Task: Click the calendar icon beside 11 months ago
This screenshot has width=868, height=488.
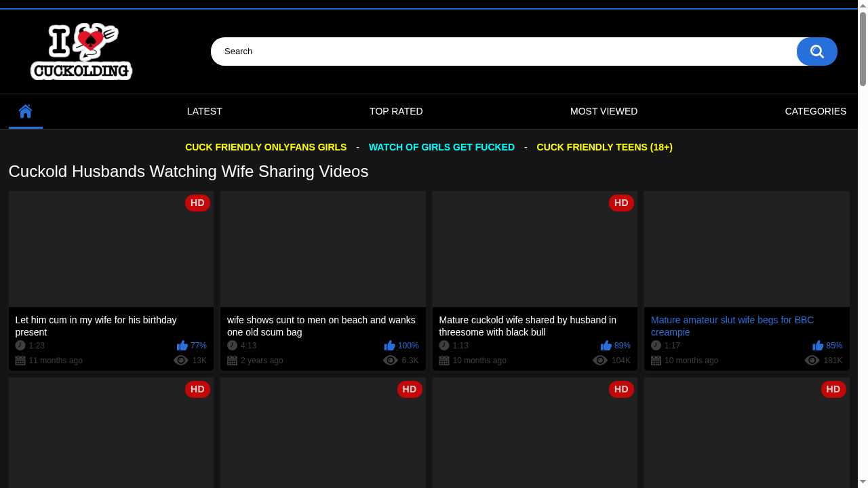Action: tap(20, 361)
